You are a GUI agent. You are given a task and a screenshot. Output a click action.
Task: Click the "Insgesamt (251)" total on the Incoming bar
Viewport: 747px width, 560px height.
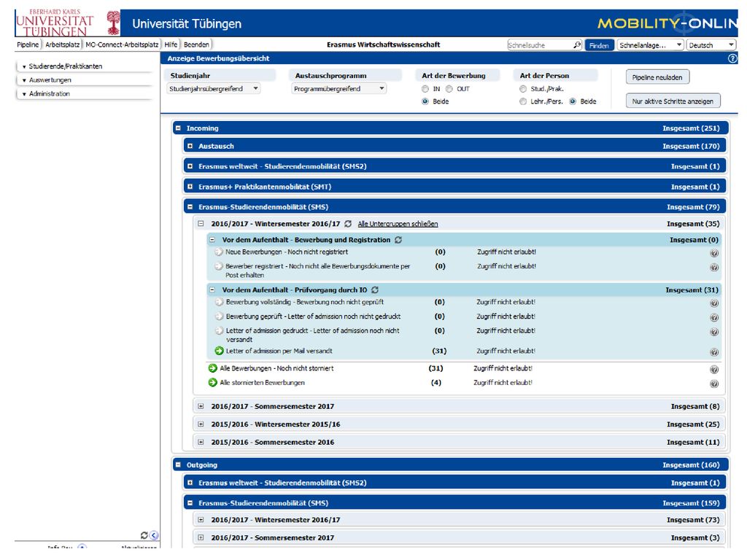[691, 128]
